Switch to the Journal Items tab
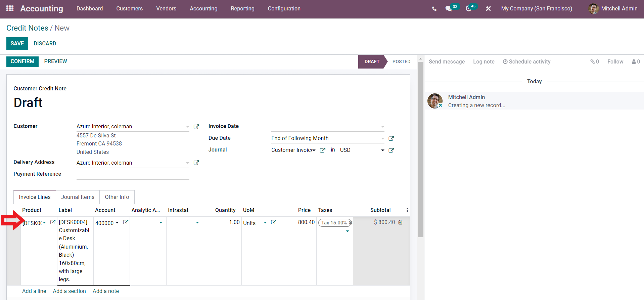This screenshot has height=300, width=644. tap(78, 197)
